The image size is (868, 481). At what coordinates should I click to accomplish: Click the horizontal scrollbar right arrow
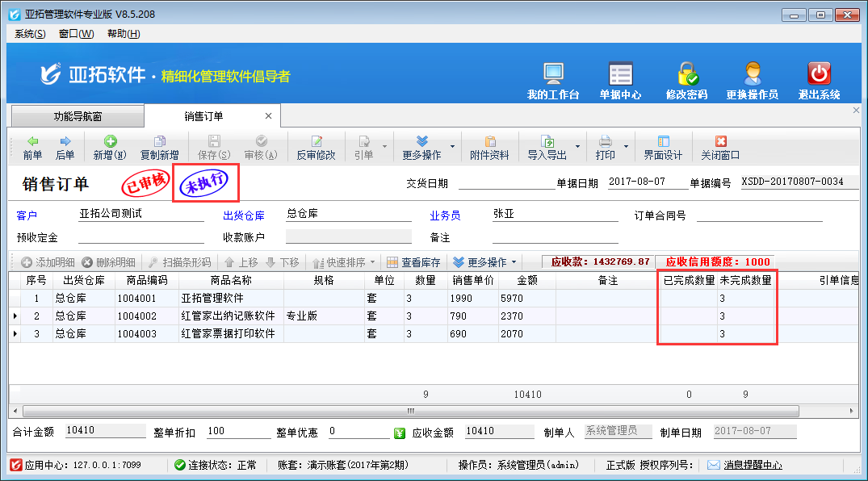[853, 412]
